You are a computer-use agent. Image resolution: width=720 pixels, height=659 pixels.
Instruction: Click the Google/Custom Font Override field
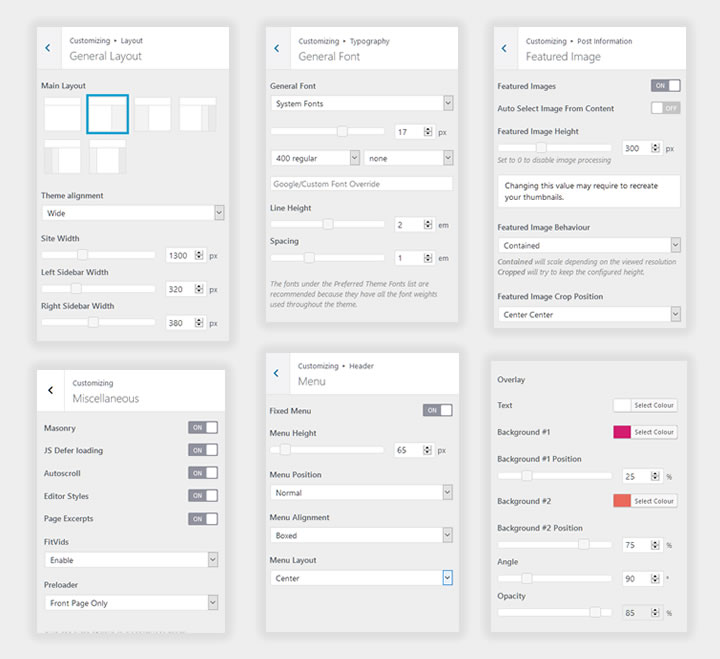[361, 184]
